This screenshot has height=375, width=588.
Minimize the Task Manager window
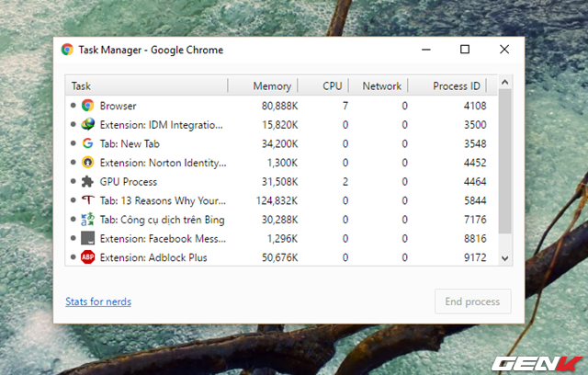tap(426, 50)
